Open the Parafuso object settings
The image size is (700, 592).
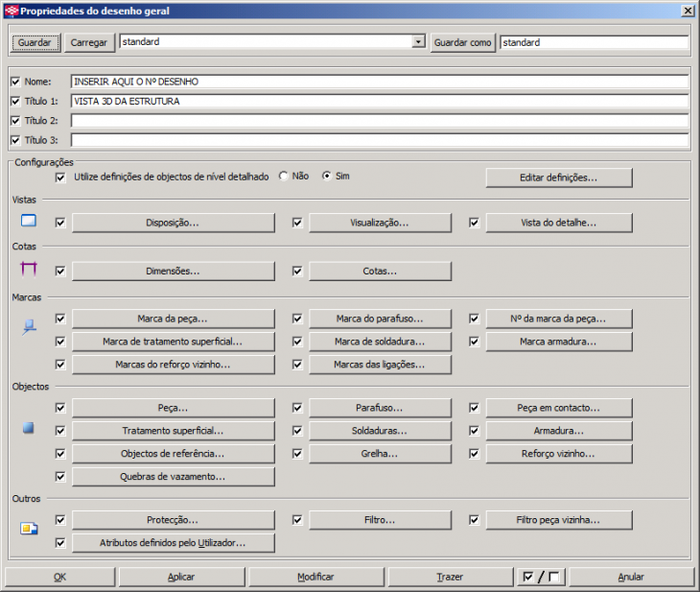(380, 408)
